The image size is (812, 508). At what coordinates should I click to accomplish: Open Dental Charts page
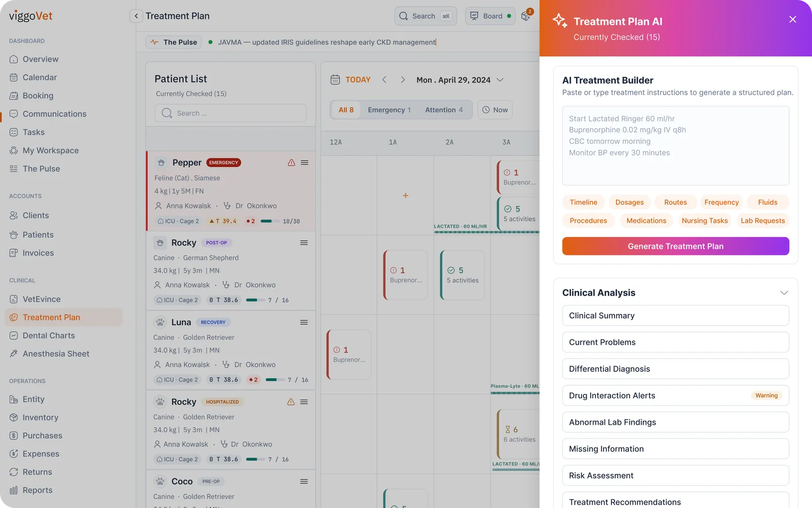(43, 336)
